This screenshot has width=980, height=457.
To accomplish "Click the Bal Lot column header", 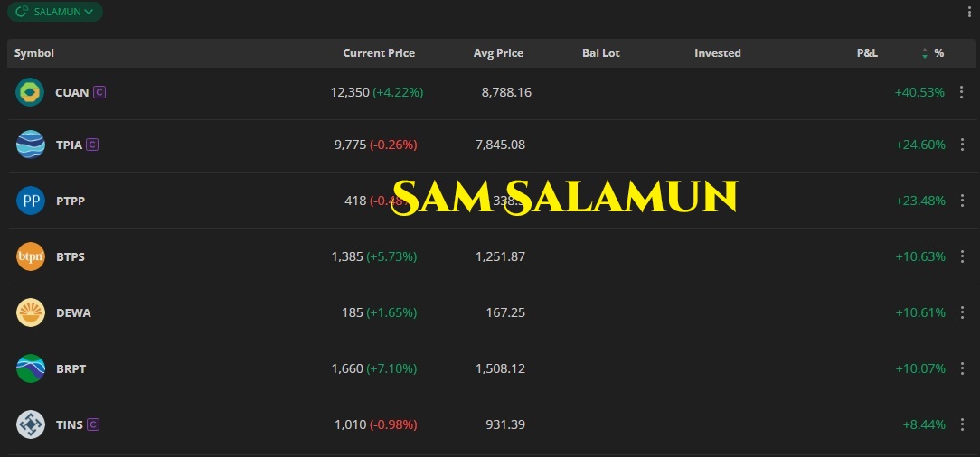I will [600, 53].
